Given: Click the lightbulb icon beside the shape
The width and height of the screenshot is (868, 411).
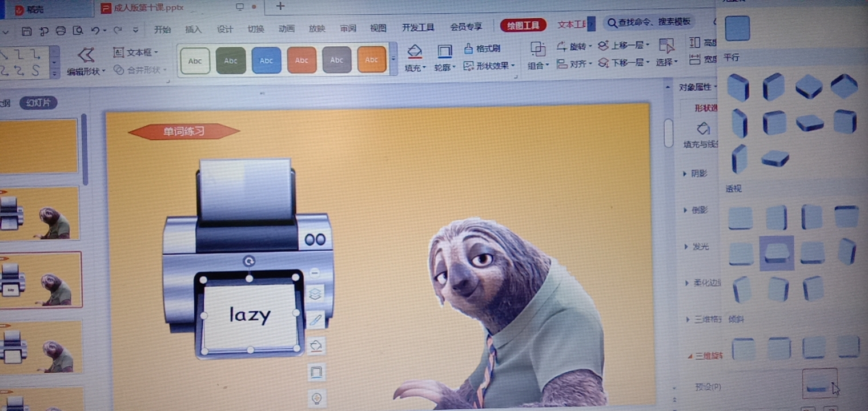Looking at the screenshot, I should (316, 398).
